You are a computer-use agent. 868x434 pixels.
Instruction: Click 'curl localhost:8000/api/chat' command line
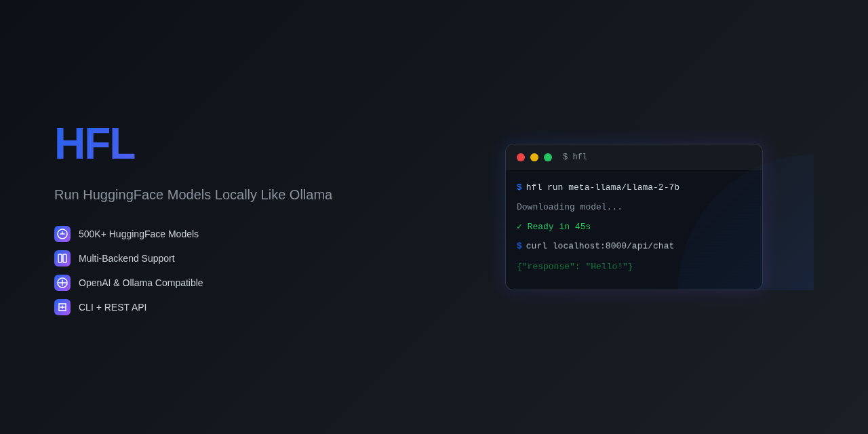coord(595,246)
